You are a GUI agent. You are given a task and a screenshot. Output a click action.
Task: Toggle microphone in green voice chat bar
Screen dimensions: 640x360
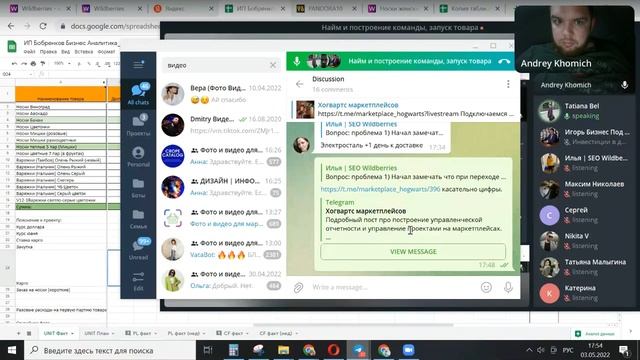click(297, 61)
